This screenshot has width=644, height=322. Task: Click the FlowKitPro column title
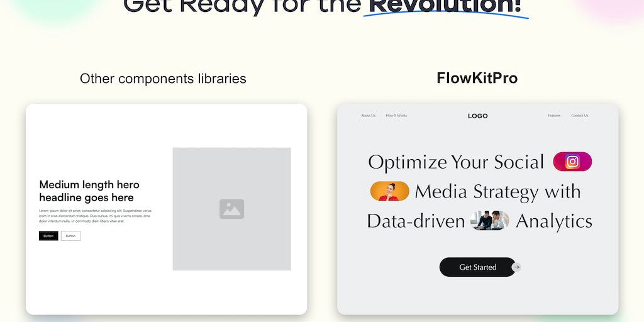click(x=477, y=79)
